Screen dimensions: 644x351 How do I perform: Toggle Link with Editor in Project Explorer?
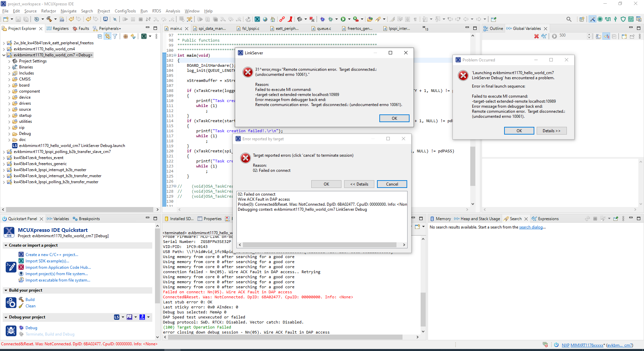tap(107, 36)
